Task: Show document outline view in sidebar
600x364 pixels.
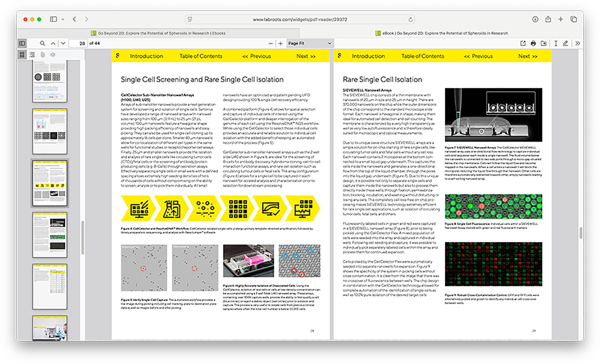Action: (32, 55)
